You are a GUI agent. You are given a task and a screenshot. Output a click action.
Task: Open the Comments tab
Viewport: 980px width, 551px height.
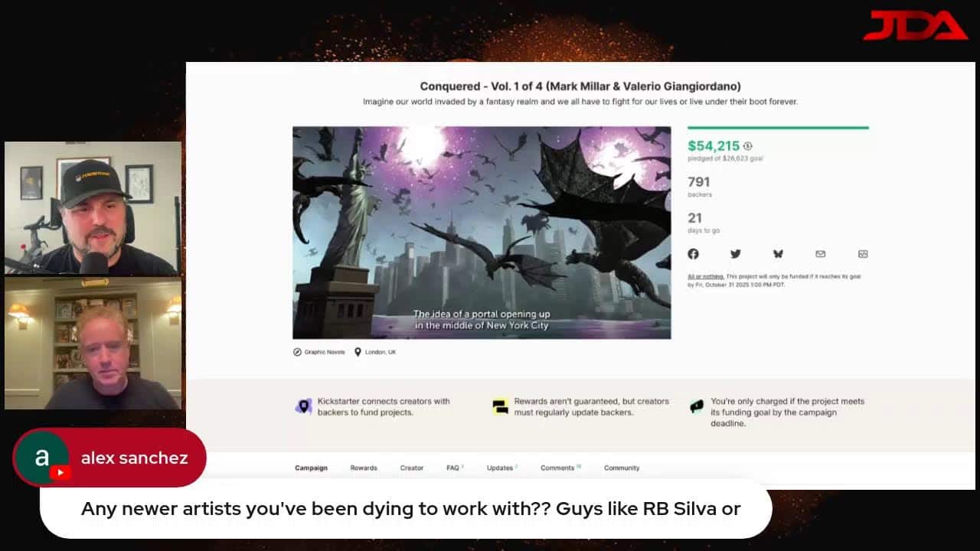click(x=560, y=468)
